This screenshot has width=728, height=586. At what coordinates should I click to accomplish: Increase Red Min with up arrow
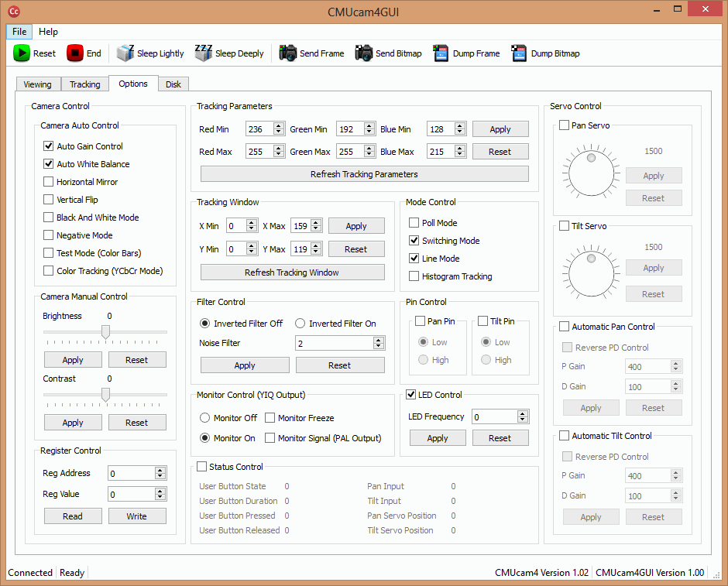[279, 125]
